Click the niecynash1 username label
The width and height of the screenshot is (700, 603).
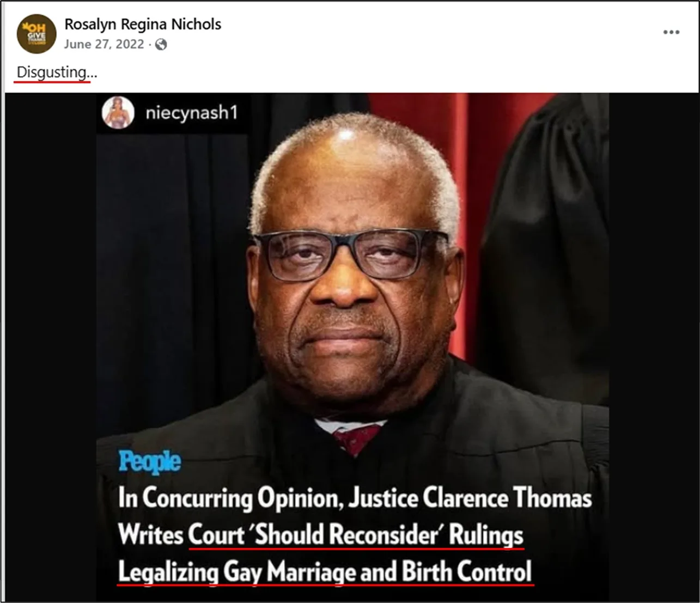click(x=192, y=113)
